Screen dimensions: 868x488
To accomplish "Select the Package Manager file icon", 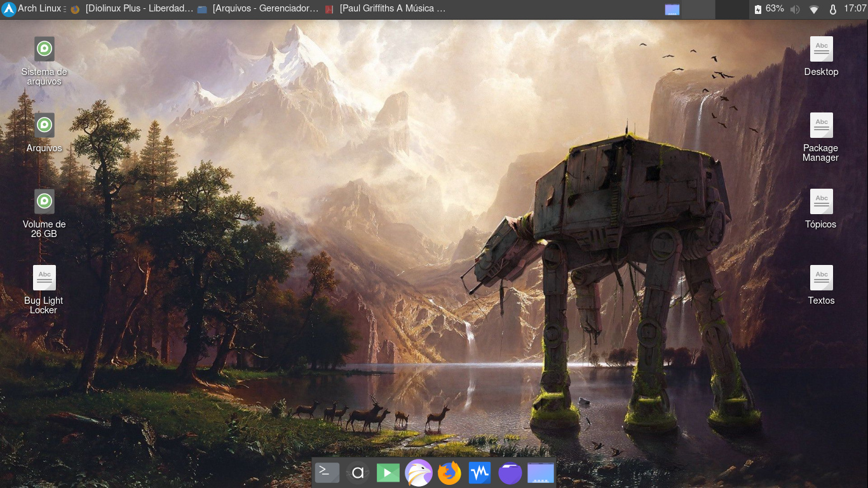I will click(x=821, y=137).
